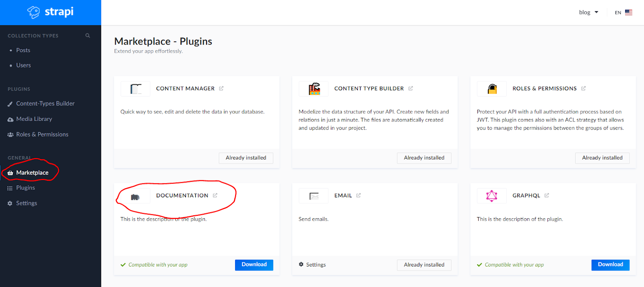Click the US flag language icon

tap(629, 12)
